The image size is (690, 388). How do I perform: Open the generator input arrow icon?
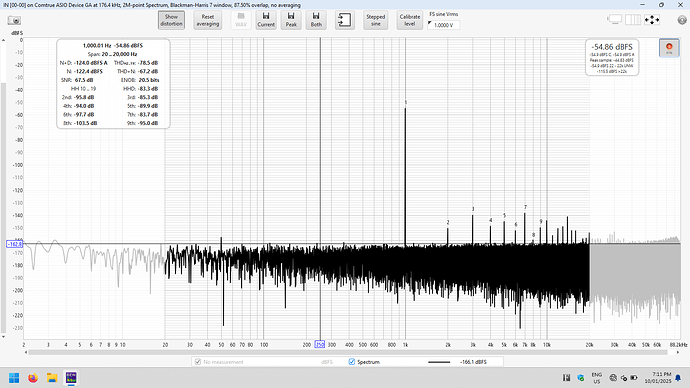345,20
